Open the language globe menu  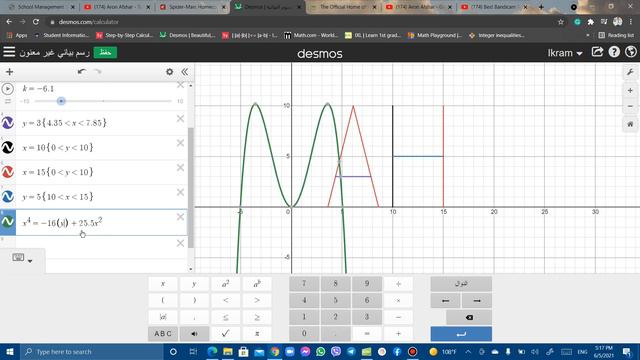(631, 52)
